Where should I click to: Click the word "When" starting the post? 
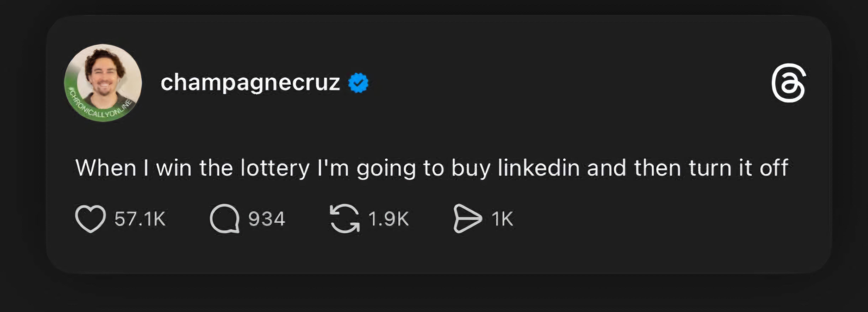106,168
